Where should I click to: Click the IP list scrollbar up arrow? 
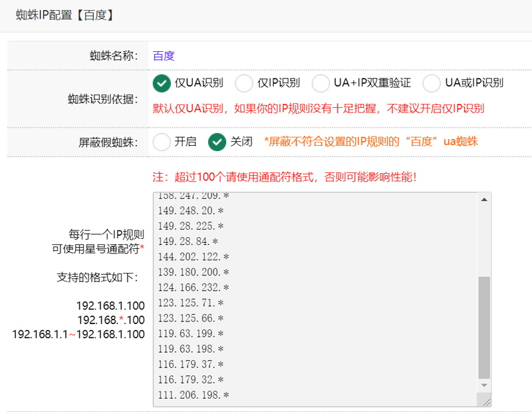(484, 200)
